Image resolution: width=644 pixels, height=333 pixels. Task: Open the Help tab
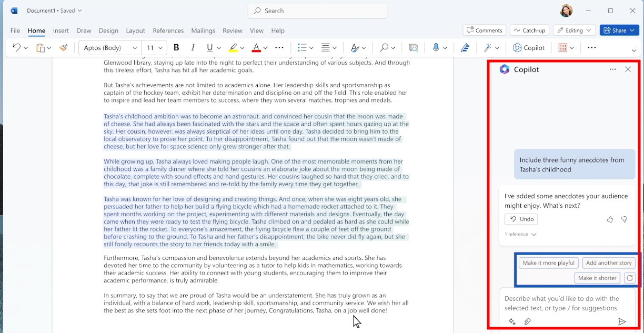pyautogui.click(x=278, y=31)
